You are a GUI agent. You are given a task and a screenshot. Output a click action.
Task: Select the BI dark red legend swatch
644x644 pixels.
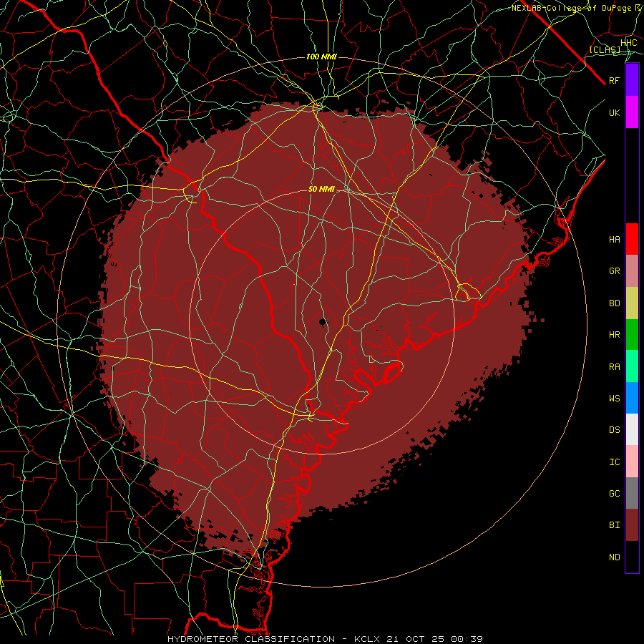632,525
